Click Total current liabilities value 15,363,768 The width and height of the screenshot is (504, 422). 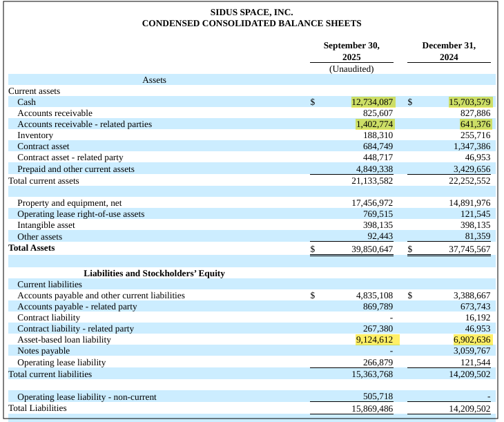[x=372, y=374]
